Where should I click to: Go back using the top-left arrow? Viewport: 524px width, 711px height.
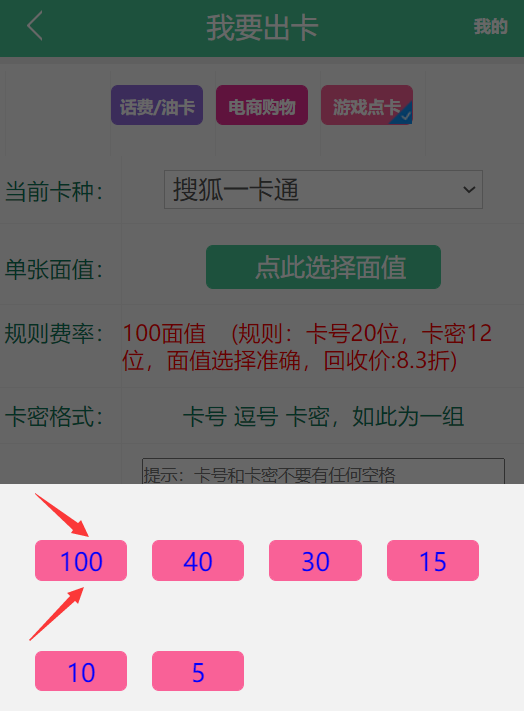[34, 26]
